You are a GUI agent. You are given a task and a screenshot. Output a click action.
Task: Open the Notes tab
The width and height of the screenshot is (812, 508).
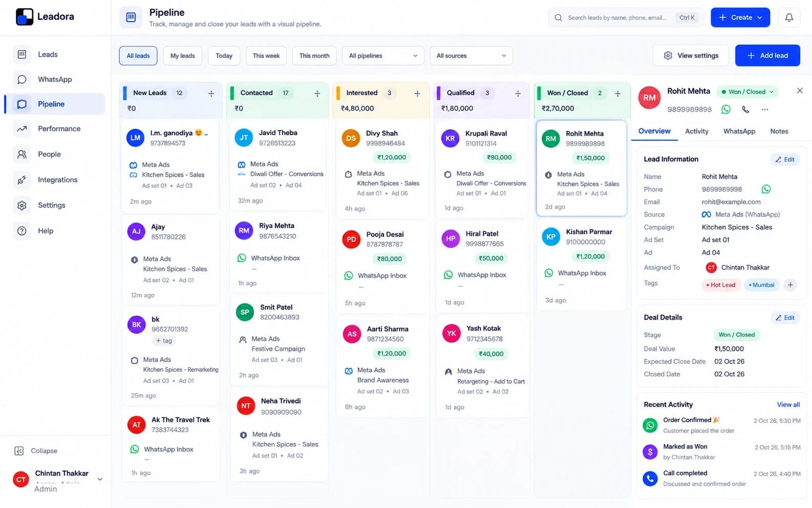[x=779, y=131]
